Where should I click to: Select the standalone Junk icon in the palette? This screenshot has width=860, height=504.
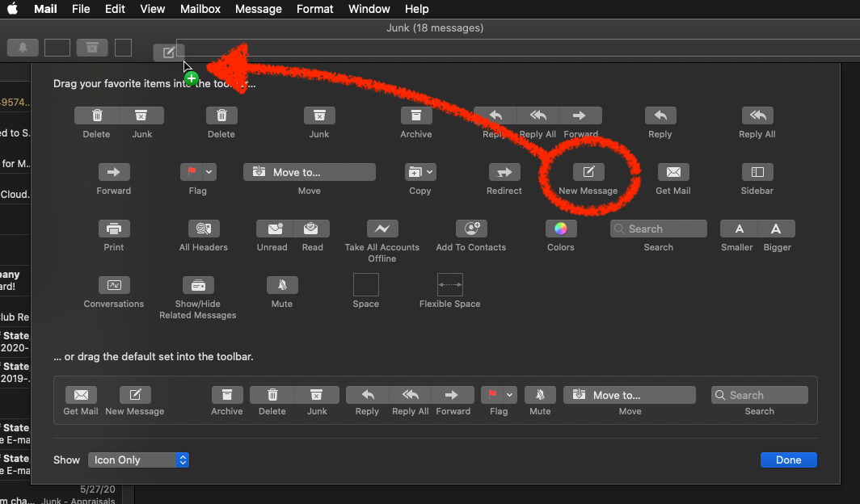click(319, 115)
